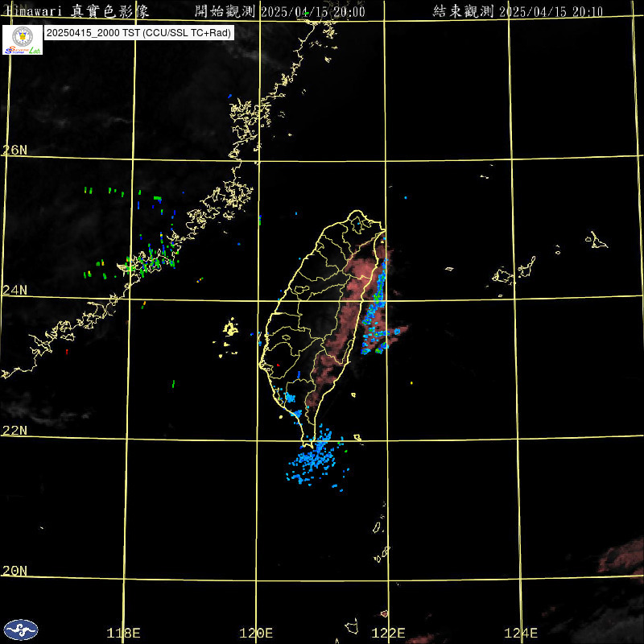
Task: Click the 124E longitude label
Action: tap(522, 633)
